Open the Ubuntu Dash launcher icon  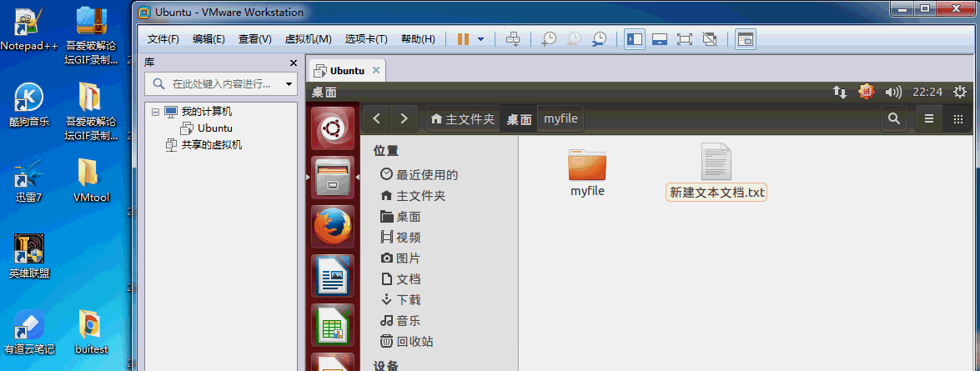click(333, 128)
